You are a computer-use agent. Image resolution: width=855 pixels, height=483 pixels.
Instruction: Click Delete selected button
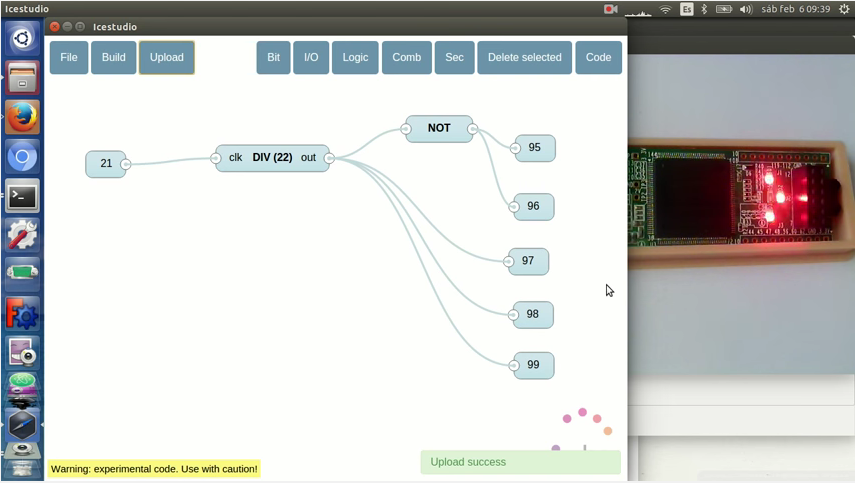[524, 58]
